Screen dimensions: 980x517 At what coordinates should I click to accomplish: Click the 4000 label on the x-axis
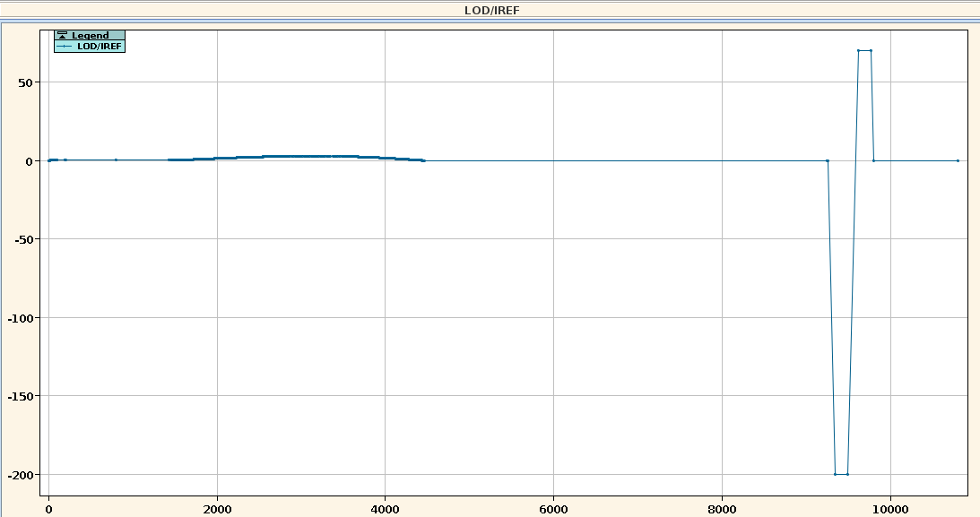(385, 508)
